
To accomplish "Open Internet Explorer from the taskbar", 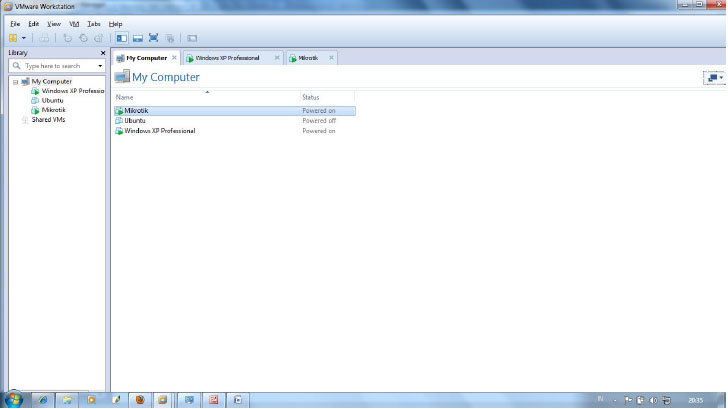I will coord(43,400).
